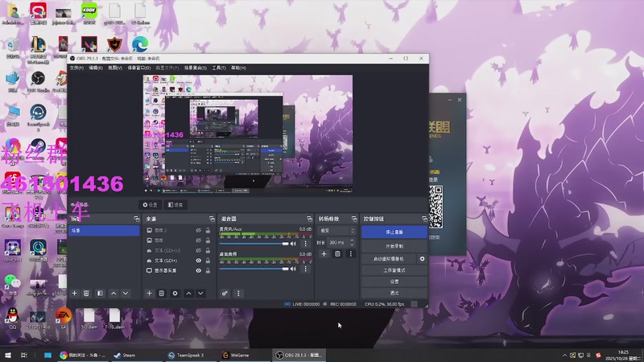This screenshot has width=644, height=362.
Task: Move source down with Sources down arrow
Action: point(200,294)
